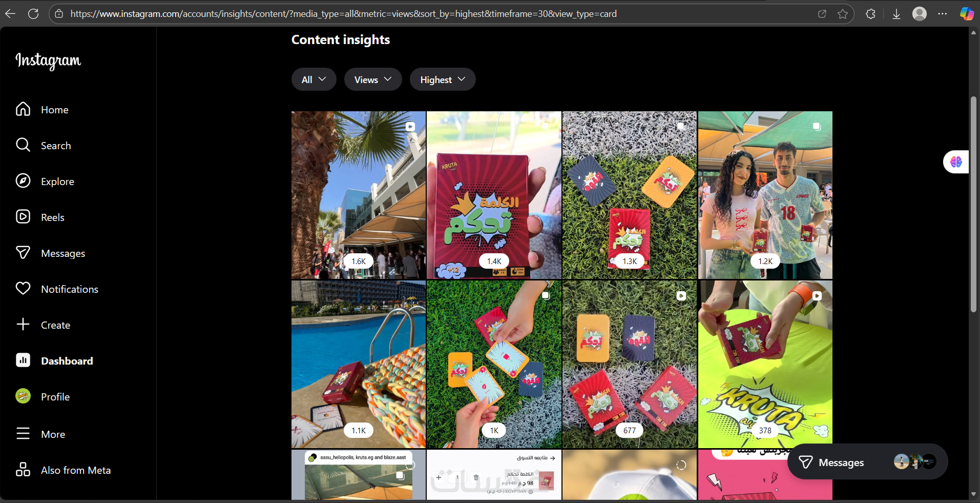This screenshot has width=980, height=503.
Task: Go to Home
Action: pos(55,110)
